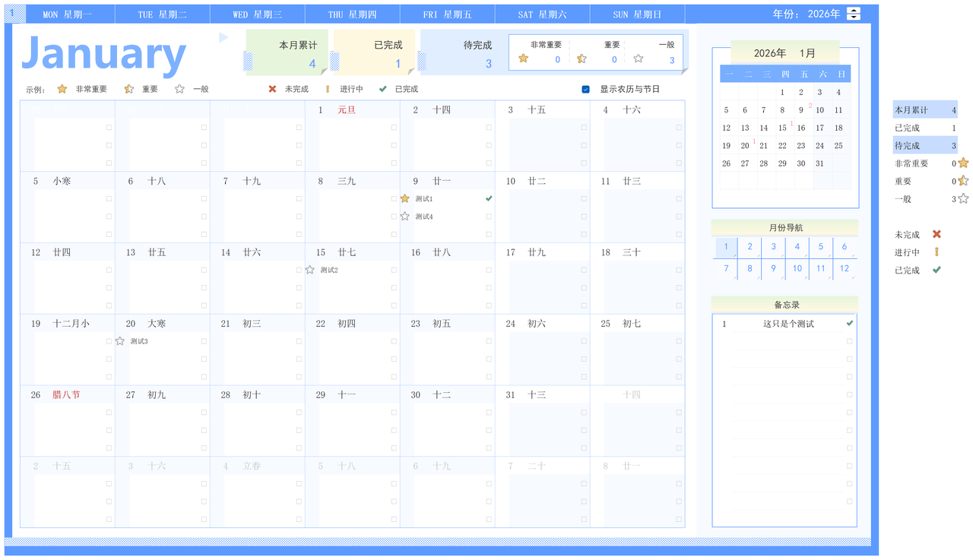
Task: Click the outline star beside 测试3
Action: point(120,341)
